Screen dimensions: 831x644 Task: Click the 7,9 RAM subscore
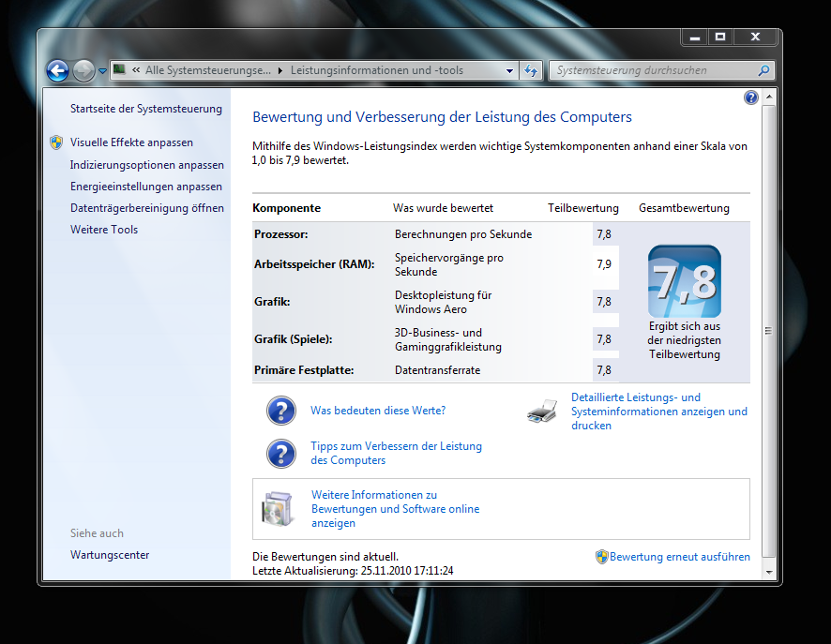pos(604,264)
